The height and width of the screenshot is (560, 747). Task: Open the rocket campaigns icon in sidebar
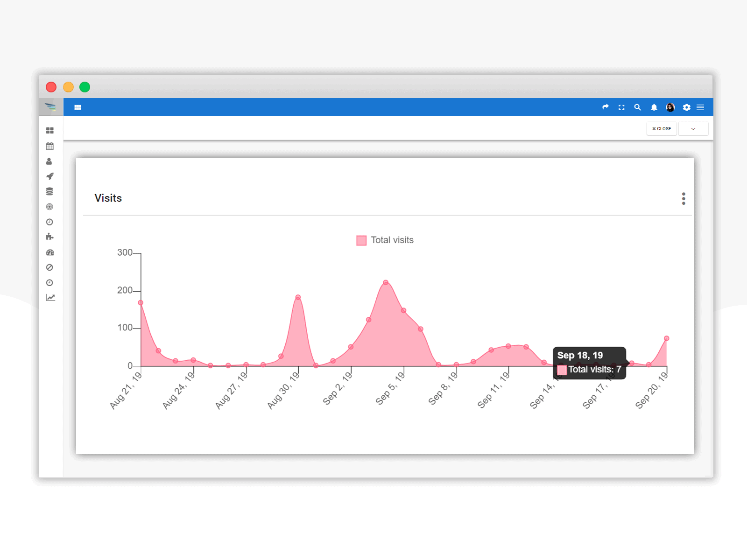(50, 176)
